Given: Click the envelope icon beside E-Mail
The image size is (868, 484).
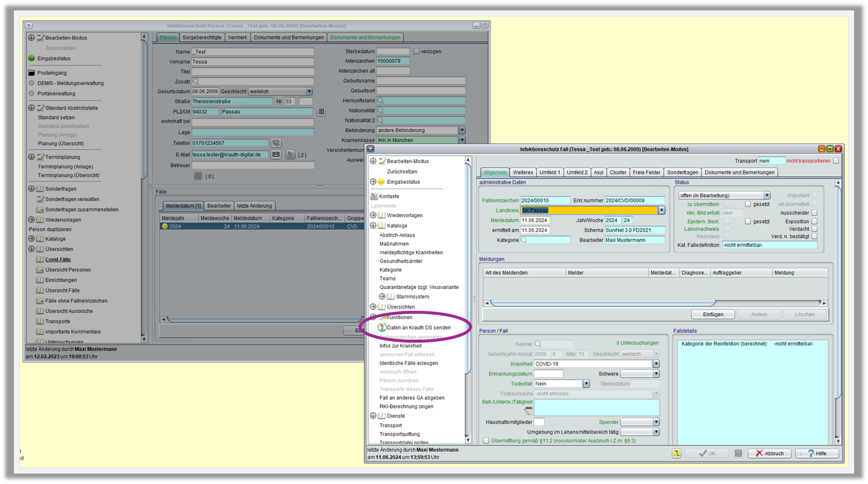Looking at the screenshot, I should pyautogui.click(x=276, y=155).
